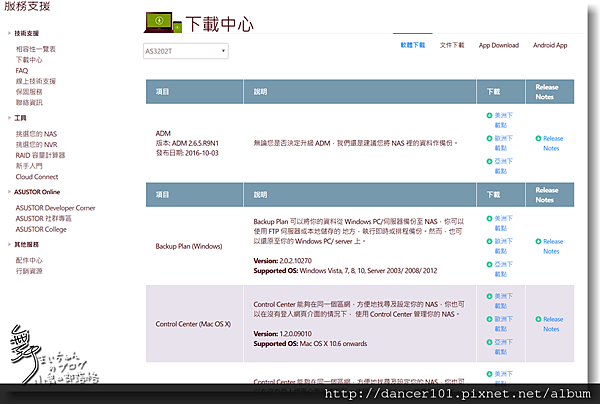Click Backup Plan version 2.0.2.10270 text

(x=282, y=261)
